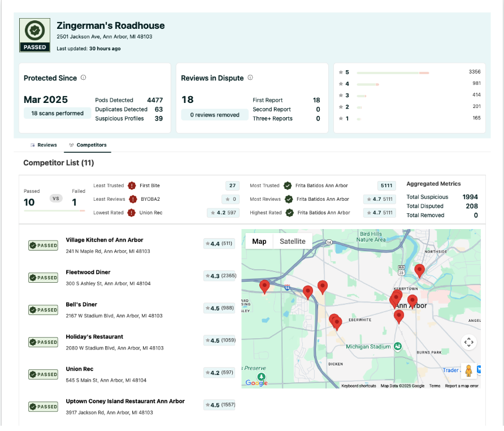Open Holiday's Restaurant competitor entry

(x=94, y=337)
